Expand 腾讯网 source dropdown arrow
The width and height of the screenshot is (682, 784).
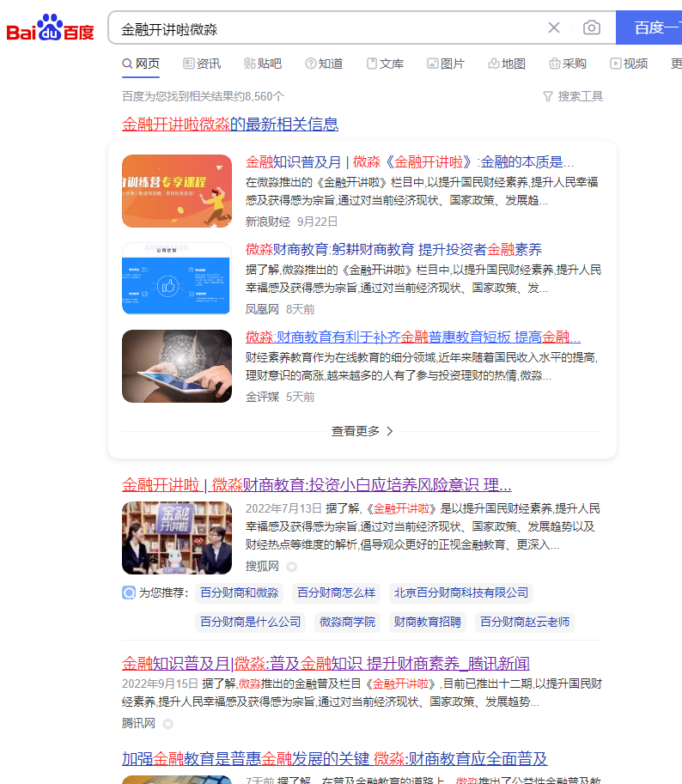coord(168,724)
